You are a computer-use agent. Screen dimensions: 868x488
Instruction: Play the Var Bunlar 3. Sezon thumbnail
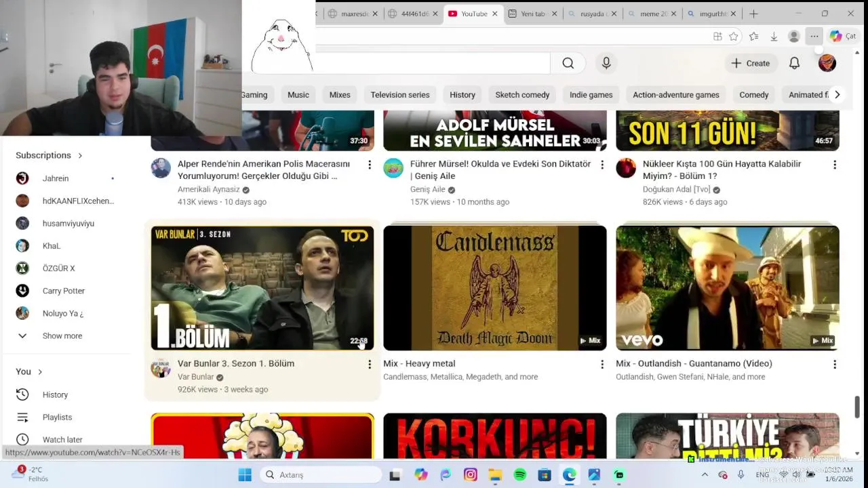click(262, 288)
